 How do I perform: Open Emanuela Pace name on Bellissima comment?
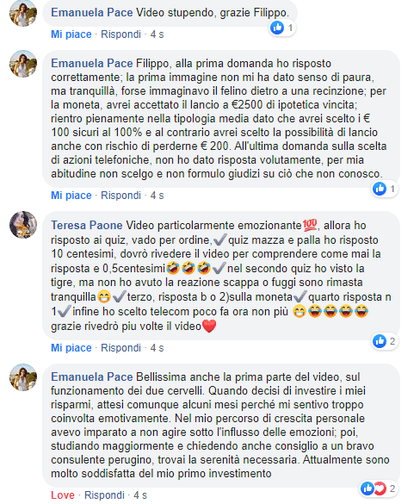point(92,376)
